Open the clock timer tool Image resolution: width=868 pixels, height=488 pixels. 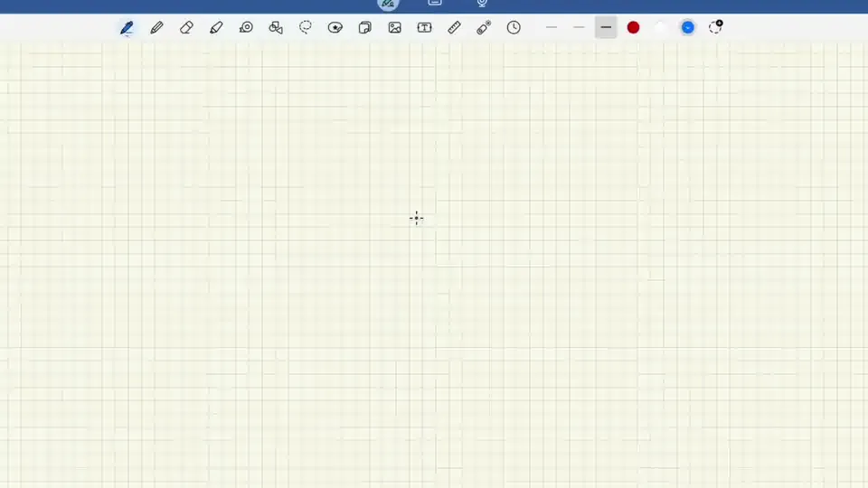coord(514,28)
